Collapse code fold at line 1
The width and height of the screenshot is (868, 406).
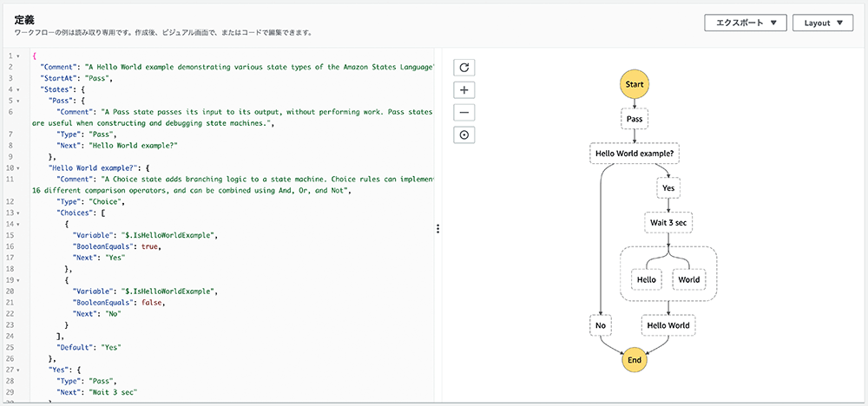click(18, 56)
